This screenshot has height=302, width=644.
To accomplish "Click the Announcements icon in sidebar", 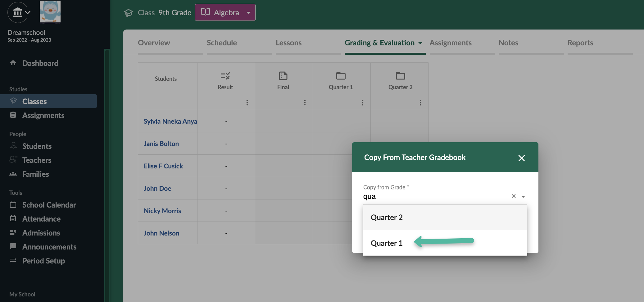I will (13, 246).
